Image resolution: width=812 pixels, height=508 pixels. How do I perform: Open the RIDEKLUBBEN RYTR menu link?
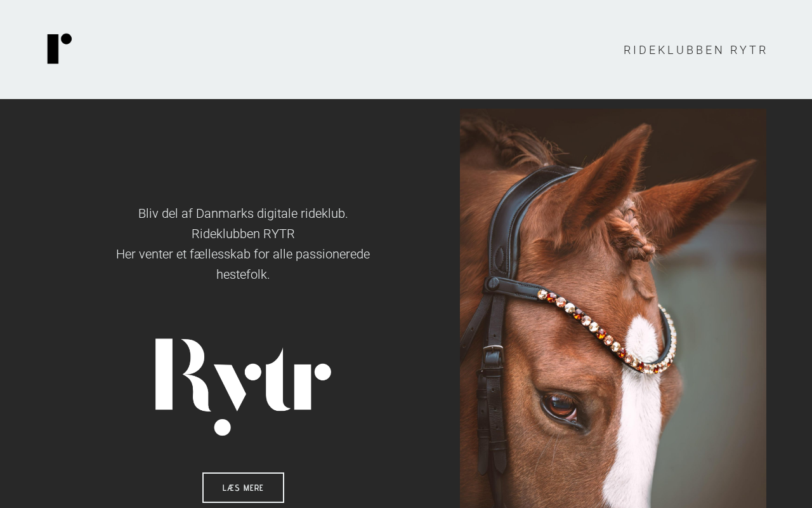point(695,50)
